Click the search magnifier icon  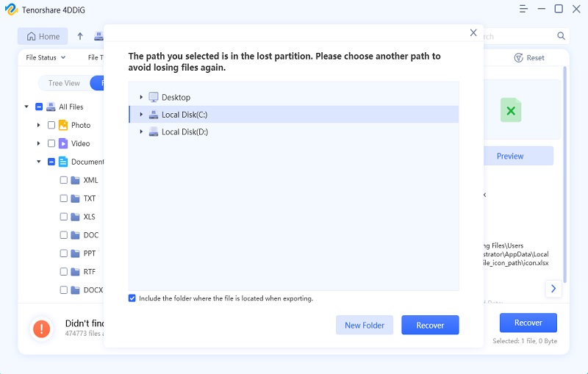[x=562, y=36]
